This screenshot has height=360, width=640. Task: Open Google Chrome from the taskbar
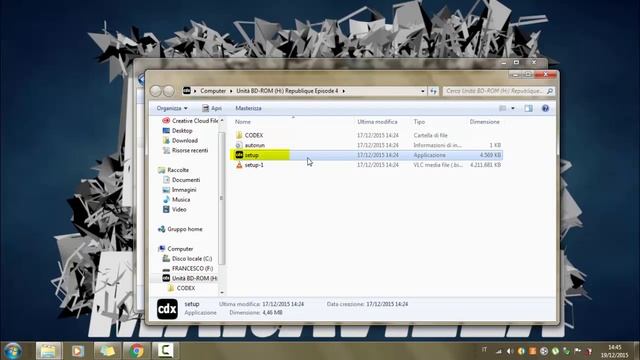(x=137, y=351)
